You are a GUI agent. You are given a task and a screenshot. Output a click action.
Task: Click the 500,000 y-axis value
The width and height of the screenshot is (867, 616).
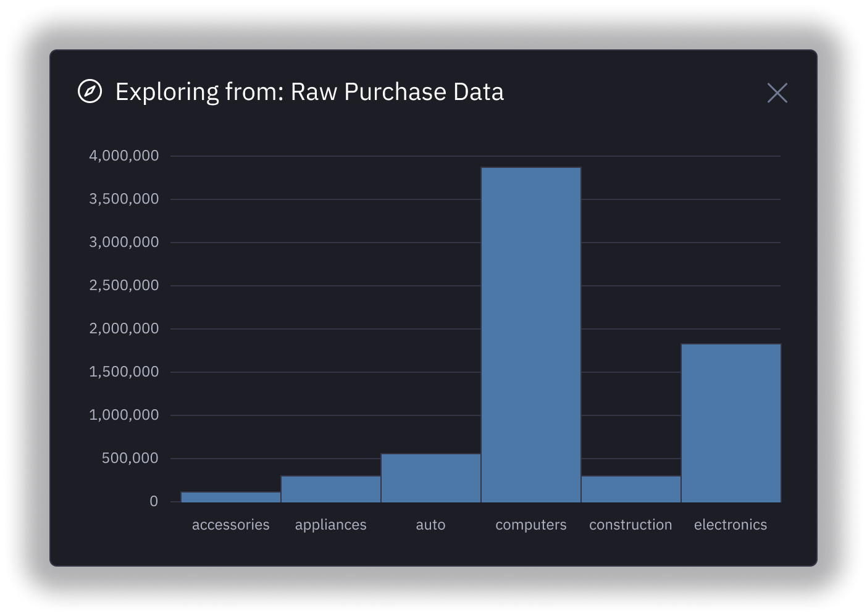click(130, 458)
